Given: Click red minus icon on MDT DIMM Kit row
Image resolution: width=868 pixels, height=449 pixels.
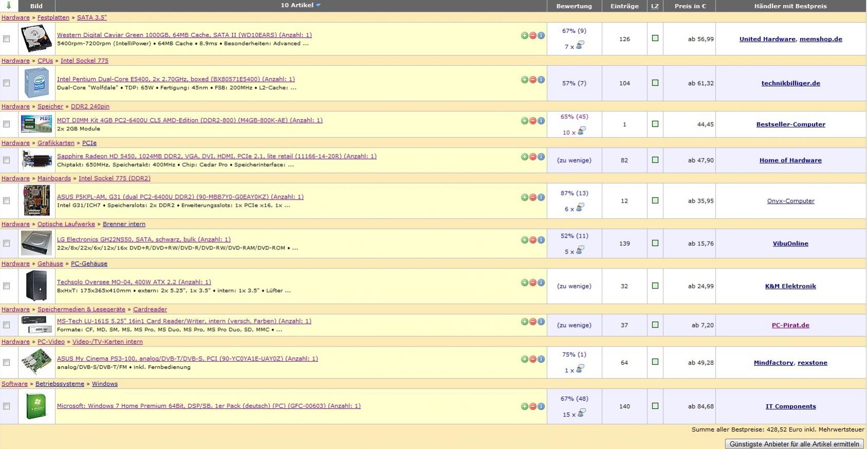Looking at the screenshot, I should (x=533, y=121).
